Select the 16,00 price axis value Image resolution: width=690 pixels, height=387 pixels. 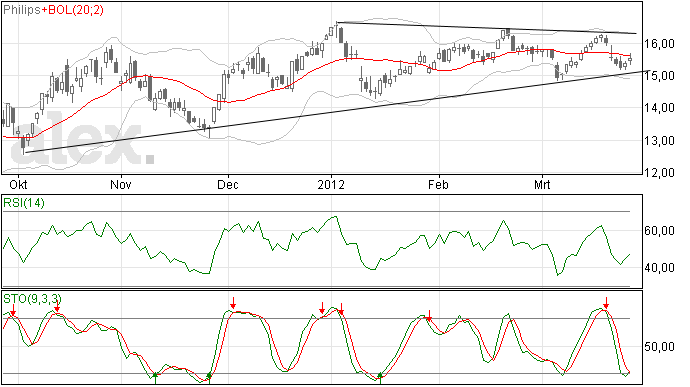[659, 43]
